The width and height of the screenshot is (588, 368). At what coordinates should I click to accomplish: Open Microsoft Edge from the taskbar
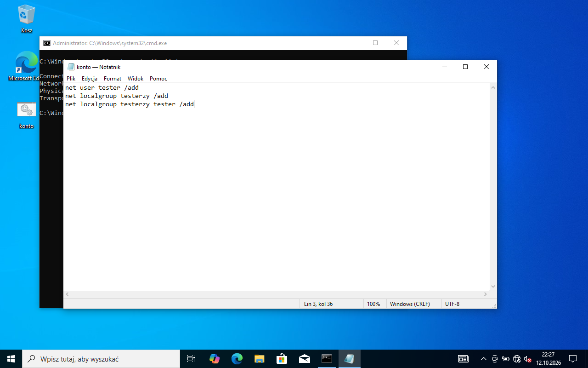(237, 359)
